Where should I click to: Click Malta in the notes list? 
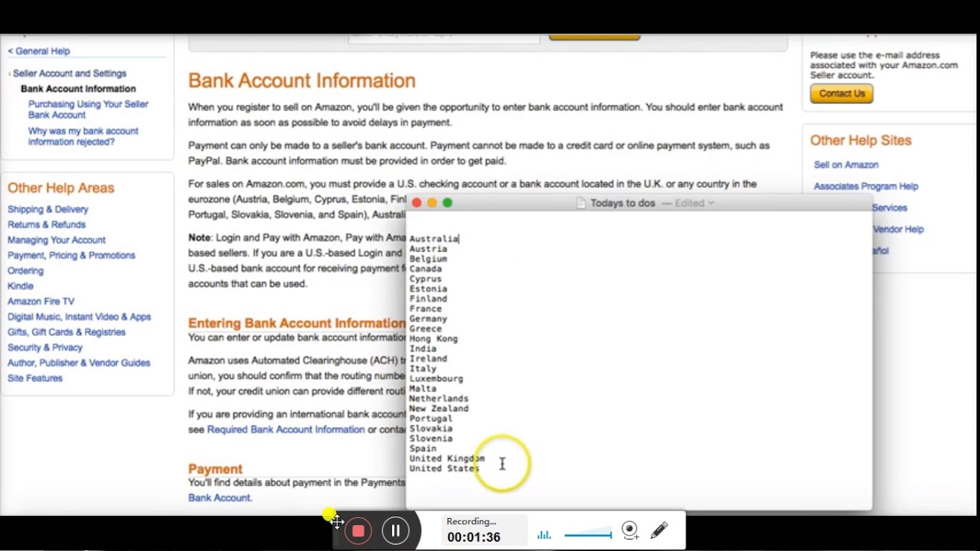click(423, 388)
